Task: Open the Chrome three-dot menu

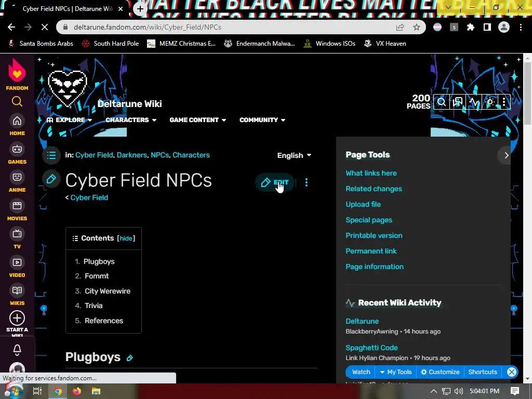Action: click(x=521, y=27)
